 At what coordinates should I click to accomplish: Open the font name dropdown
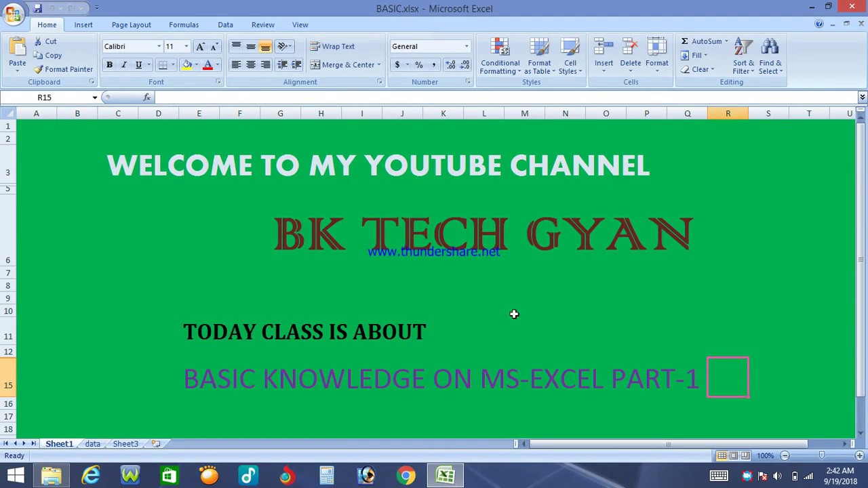[x=159, y=46]
